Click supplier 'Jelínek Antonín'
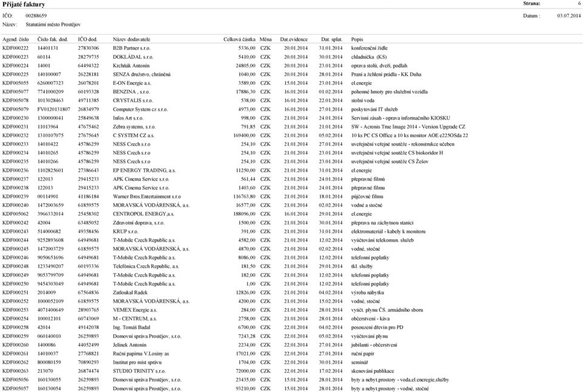 point(130,345)
